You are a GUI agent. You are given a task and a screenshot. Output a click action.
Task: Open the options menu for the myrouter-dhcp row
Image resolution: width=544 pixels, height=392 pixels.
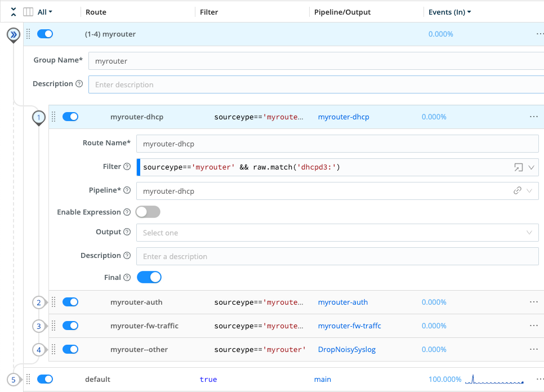click(x=533, y=117)
